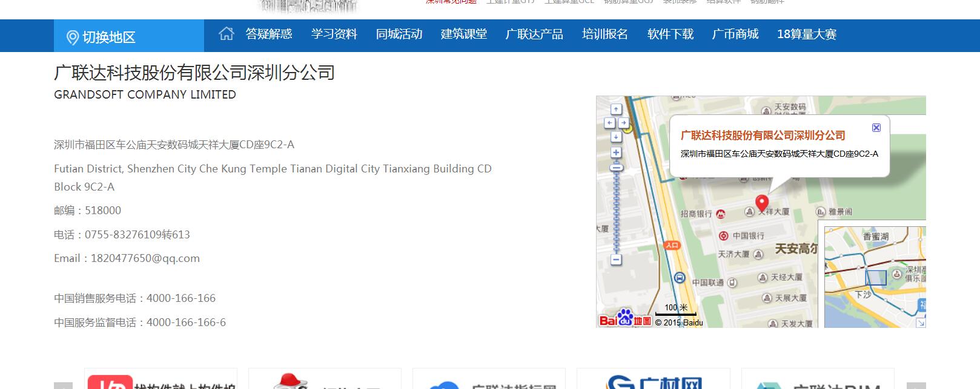
Task: Click the sales hotline 4000-166-166
Action: pyautogui.click(x=181, y=298)
